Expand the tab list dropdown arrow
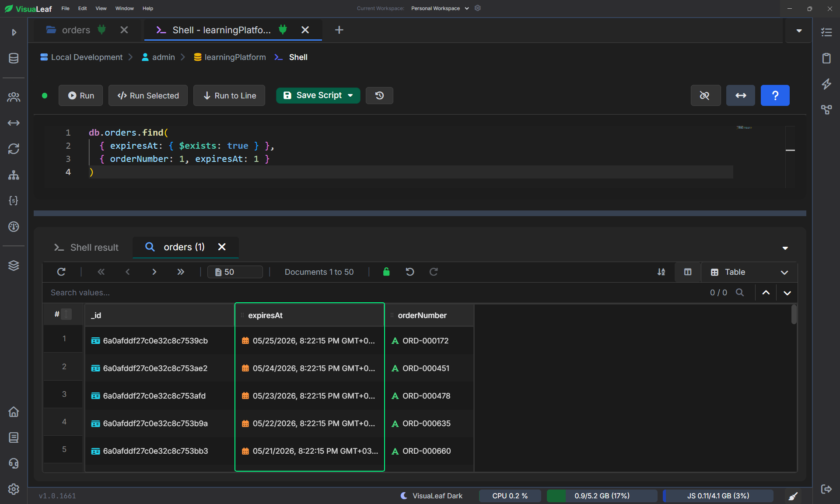This screenshot has height=504, width=840. pyautogui.click(x=799, y=31)
